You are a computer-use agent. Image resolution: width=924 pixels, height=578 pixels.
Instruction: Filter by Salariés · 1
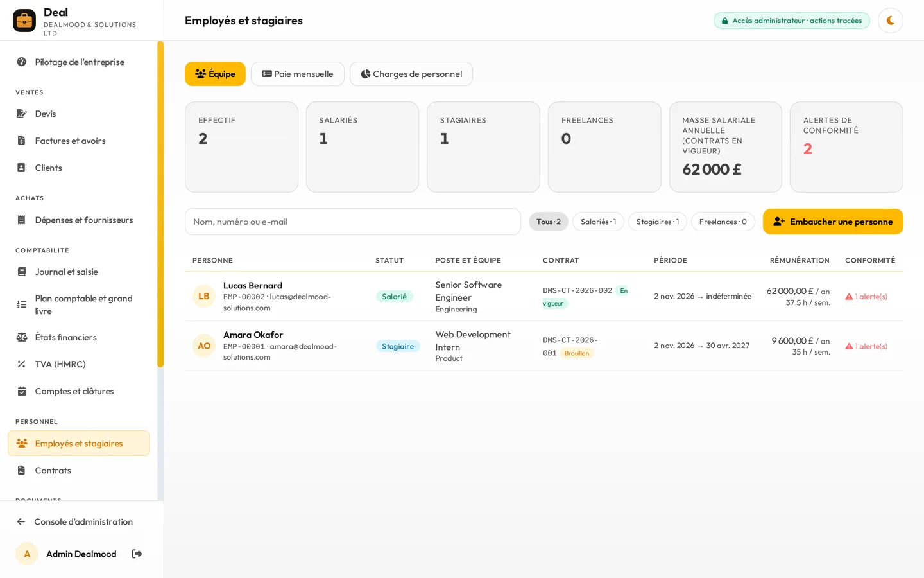[x=598, y=222]
